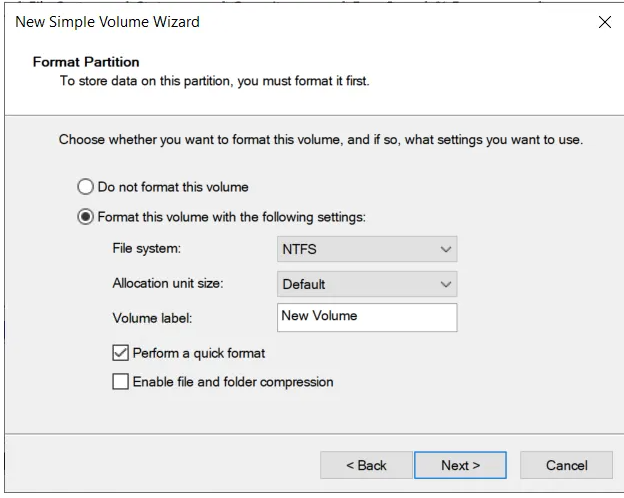Cancel the wizard with the Cancel button
Viewport: 624px width, 498px height.
[567, 465]
